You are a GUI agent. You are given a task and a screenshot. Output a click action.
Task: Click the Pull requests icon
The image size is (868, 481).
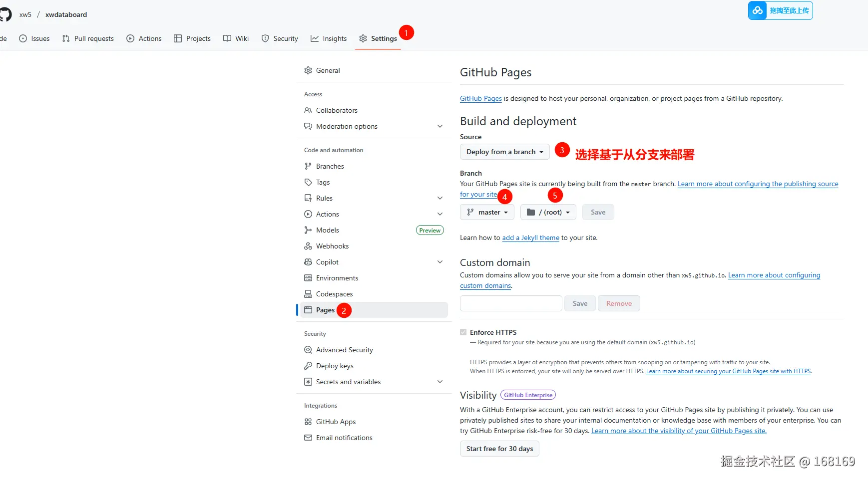[66, 38]
